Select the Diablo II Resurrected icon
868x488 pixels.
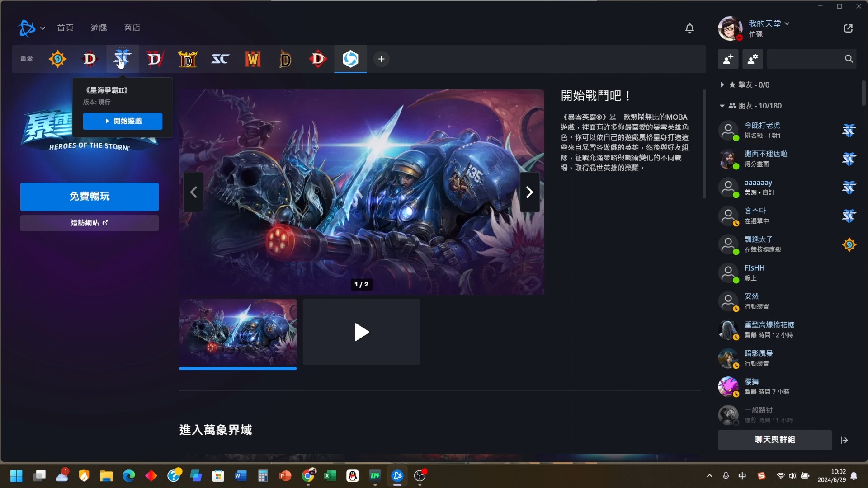coord(188,59)
